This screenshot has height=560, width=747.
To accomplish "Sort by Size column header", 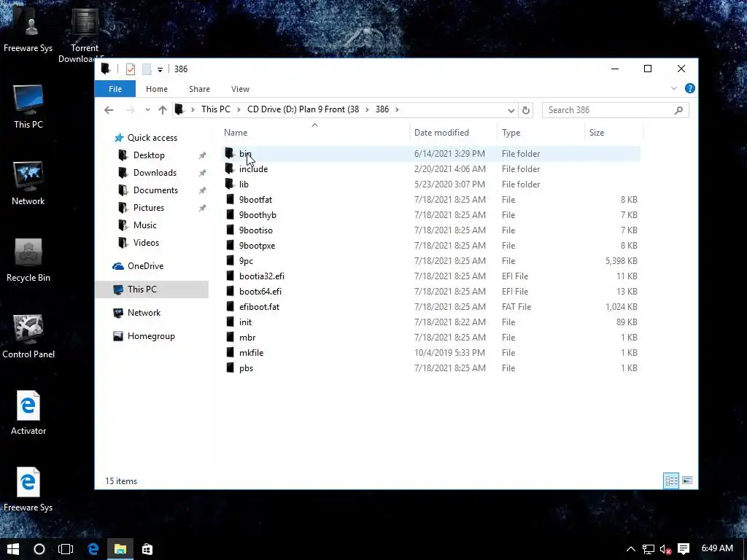I will click(x=614, y=133).
